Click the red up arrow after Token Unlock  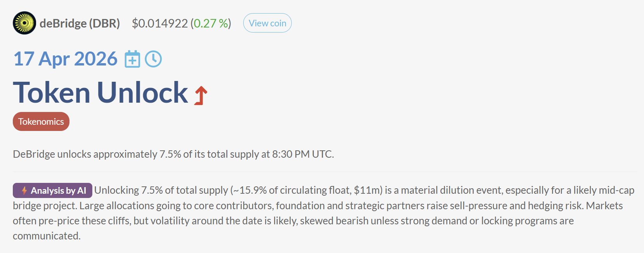tap(201, 95)
